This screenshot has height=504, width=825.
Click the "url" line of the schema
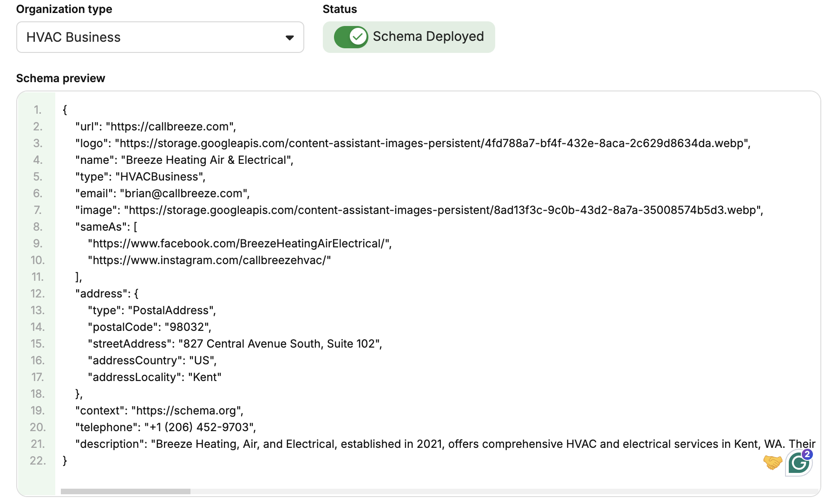156,127
